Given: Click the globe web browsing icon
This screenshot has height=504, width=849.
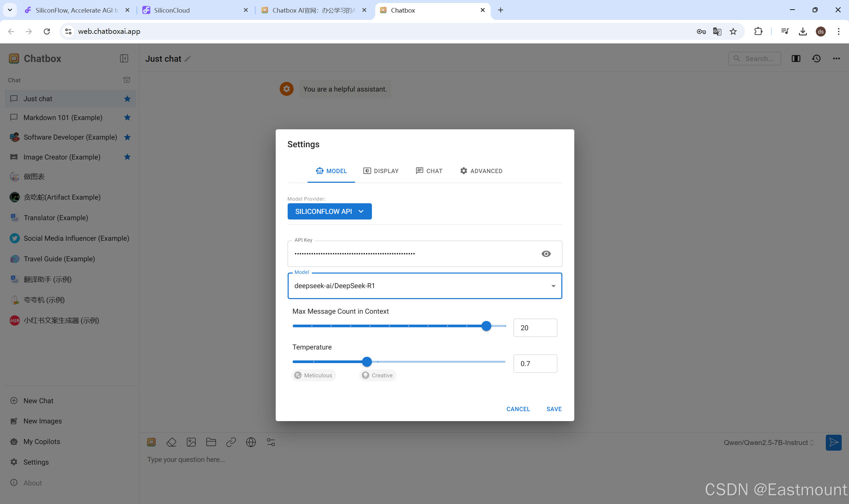Looking at the screenshot, I should click(x=251, y=442).
